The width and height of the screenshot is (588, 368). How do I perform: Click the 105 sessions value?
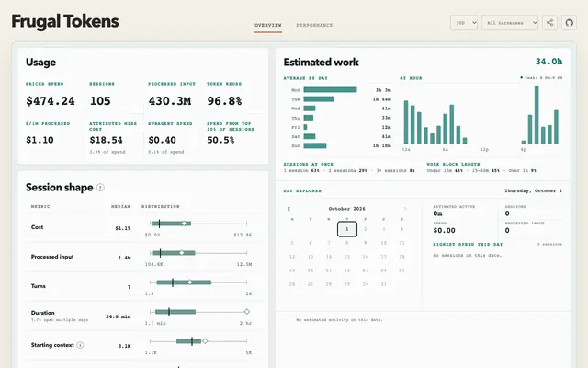click(x=100, y=101)
